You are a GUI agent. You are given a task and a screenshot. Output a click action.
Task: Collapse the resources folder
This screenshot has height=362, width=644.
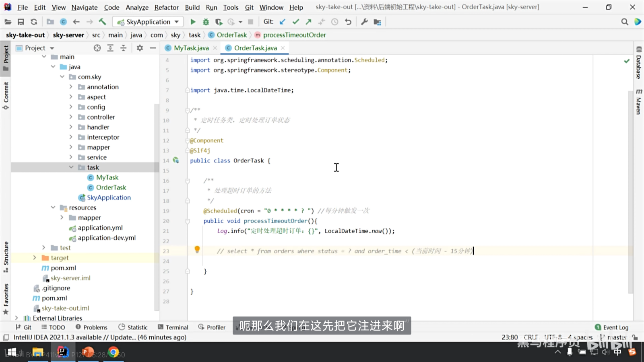point(53,207)
